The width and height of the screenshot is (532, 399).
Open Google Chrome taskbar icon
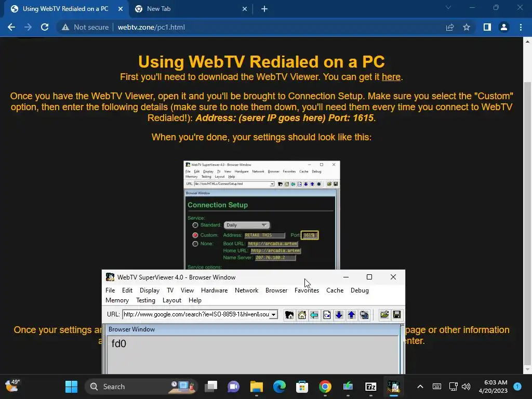tap(325, 387)
